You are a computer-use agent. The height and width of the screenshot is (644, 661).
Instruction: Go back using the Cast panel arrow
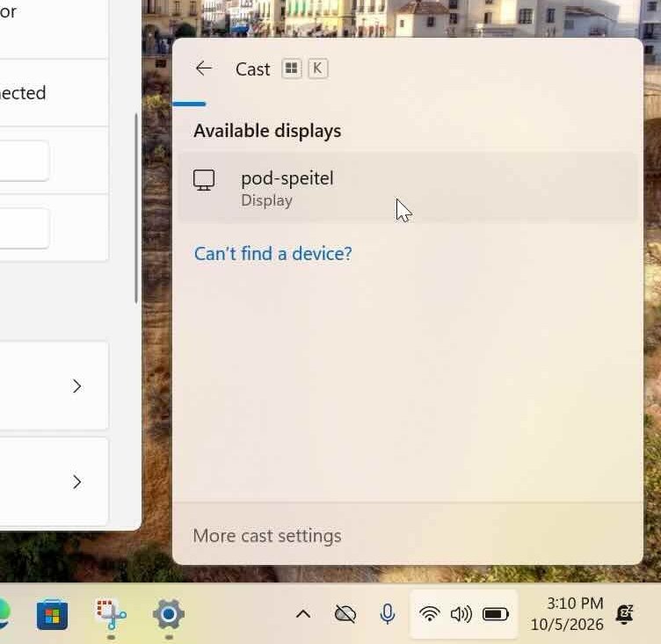[204, 69]
